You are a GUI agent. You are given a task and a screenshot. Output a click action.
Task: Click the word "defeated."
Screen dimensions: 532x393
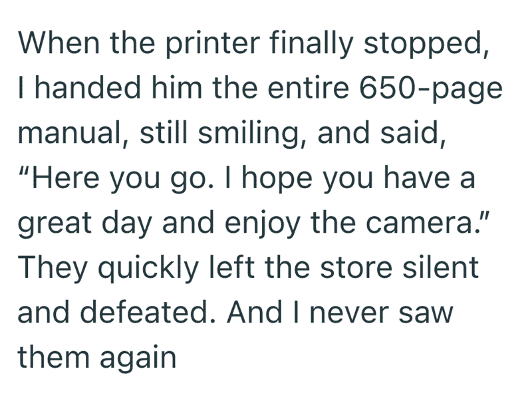pyautogui.click(x=148, y=312)
